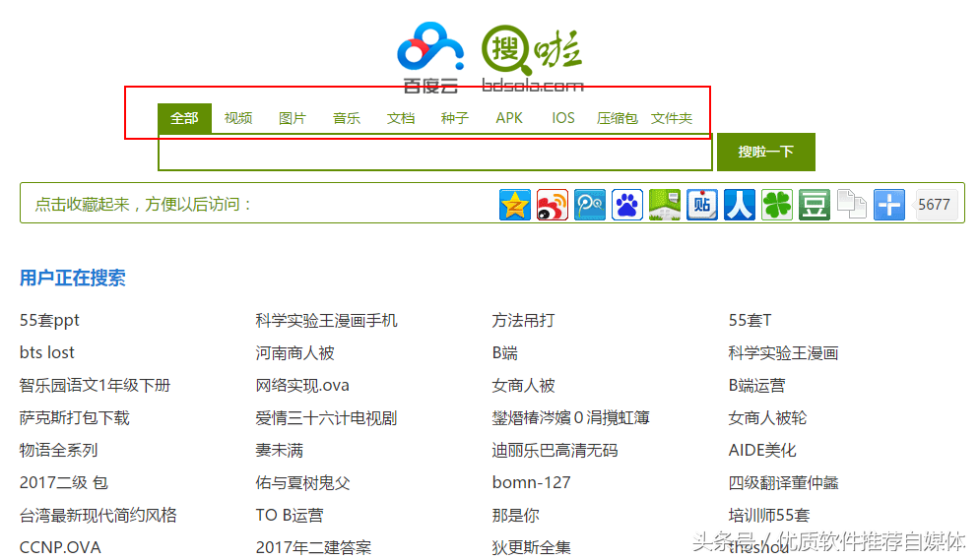979x560 pixels.
Task: Click 智乐园语文1年级下册 link
Action: pyautogui.click(x=95, y=386)
